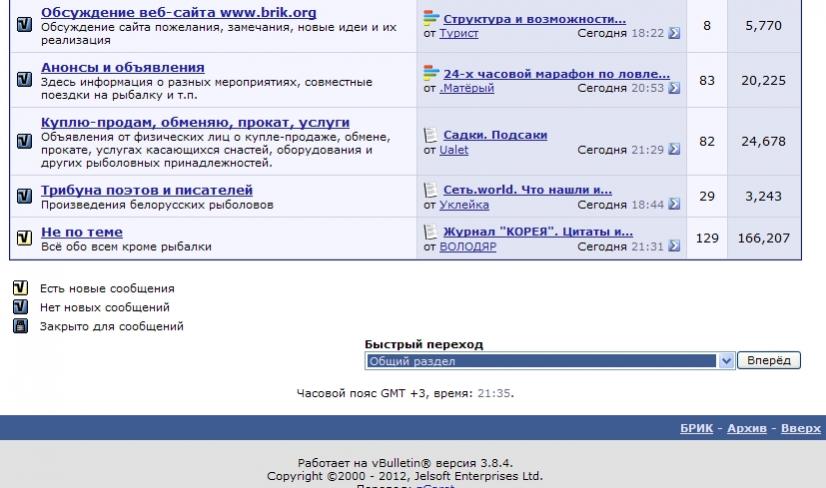Open the Быстрый переход dropdown list
Image resolution: width=826 pixels, height=488 pixels.
coord(727,360)
